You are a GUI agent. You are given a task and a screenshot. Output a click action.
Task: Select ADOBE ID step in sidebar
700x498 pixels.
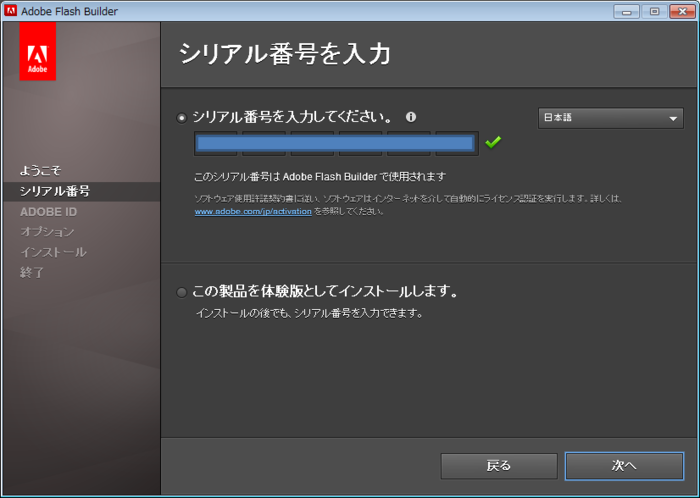[48, 212]
